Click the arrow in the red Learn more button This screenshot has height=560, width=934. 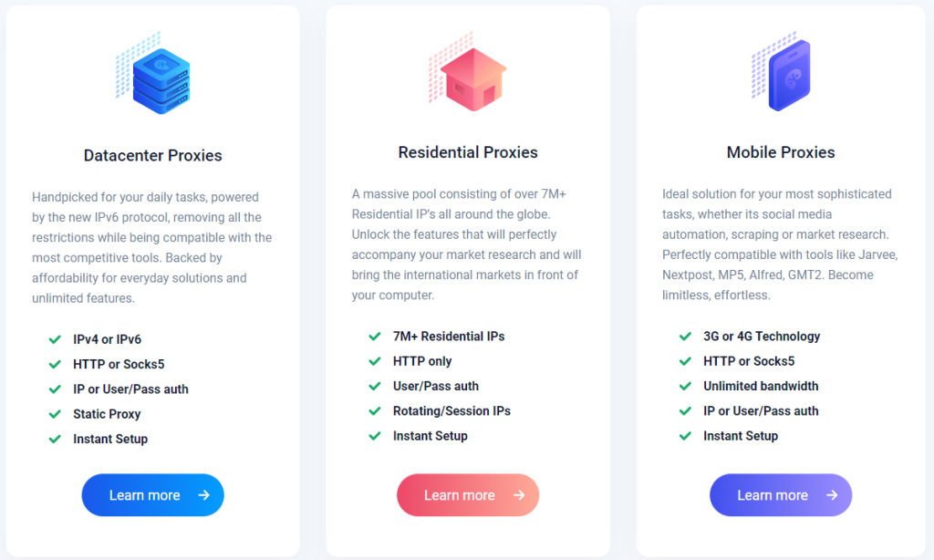[518, 495]
